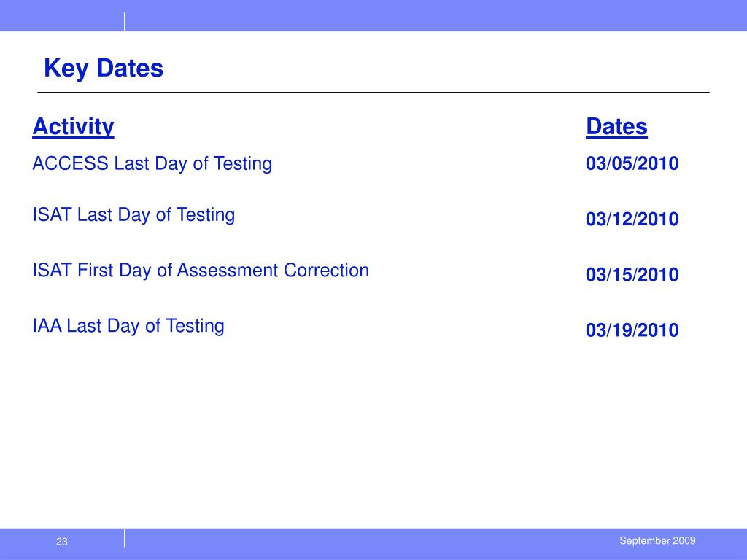Click the word Correction in the ISAT row
This screenshot has height=560, width=747.
(x=326, y=270)
